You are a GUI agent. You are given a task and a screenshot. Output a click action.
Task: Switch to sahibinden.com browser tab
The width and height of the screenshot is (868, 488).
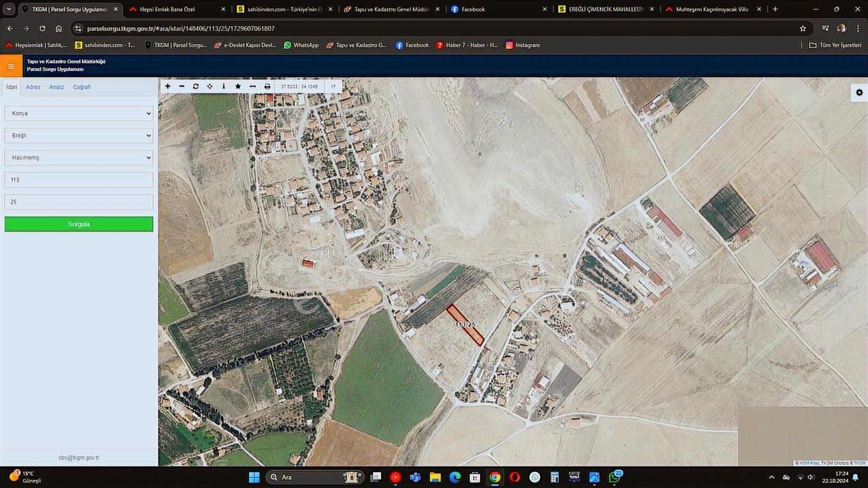click(284, 9)
